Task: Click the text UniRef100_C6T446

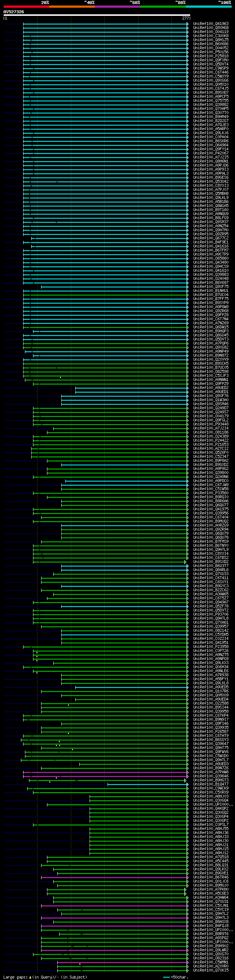Action: (x=211, y=72)
